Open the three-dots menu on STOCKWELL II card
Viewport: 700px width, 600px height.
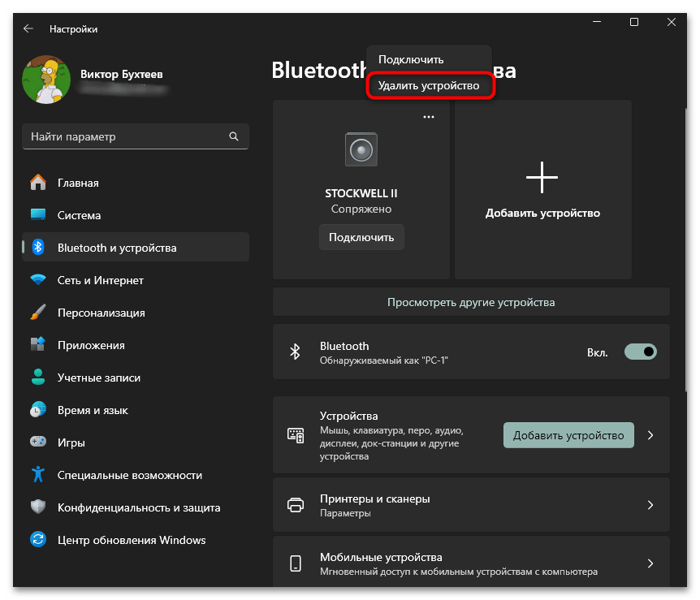(x=429, y=117)
